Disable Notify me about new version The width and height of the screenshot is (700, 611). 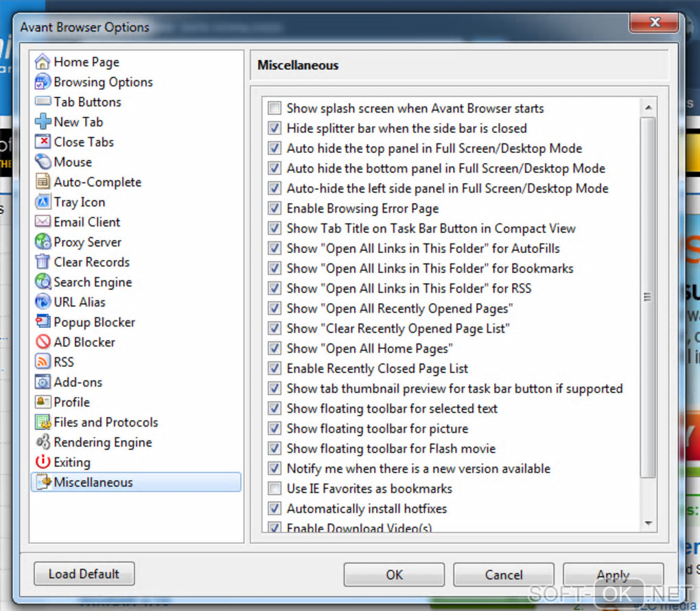274,468
